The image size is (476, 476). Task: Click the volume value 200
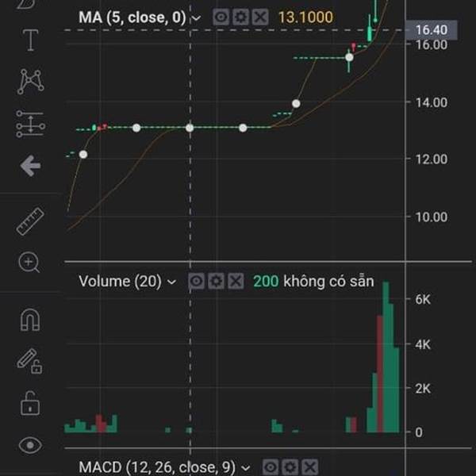tap(266, 282)
